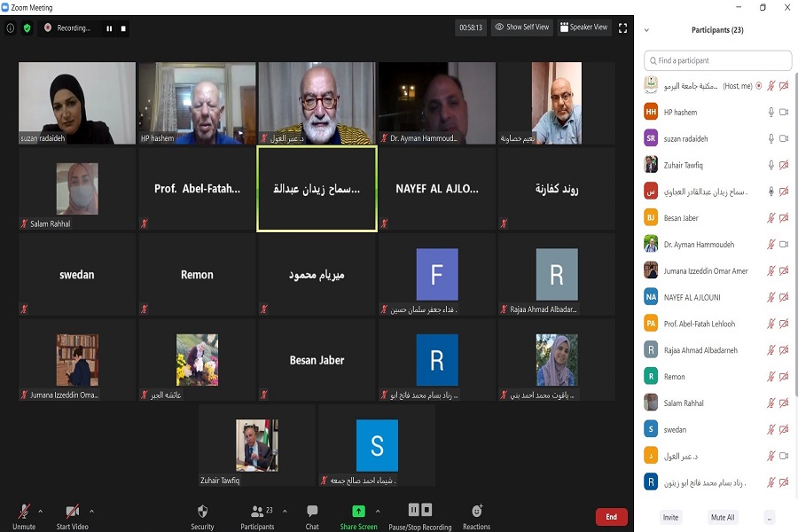This screenshot has width=798, height=532.
Task: Start your video
Action: (x=73, y=516)
